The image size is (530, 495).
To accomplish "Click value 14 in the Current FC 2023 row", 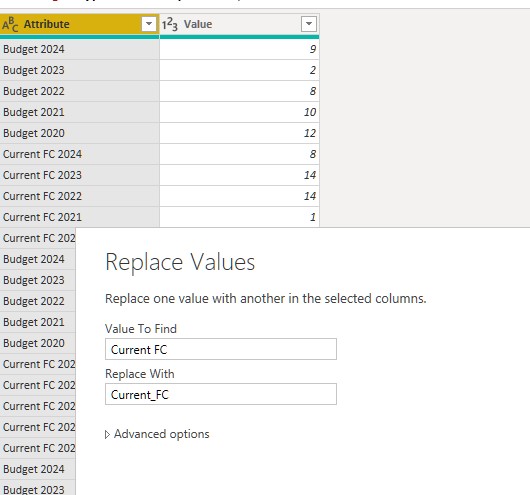I will 239,175.
